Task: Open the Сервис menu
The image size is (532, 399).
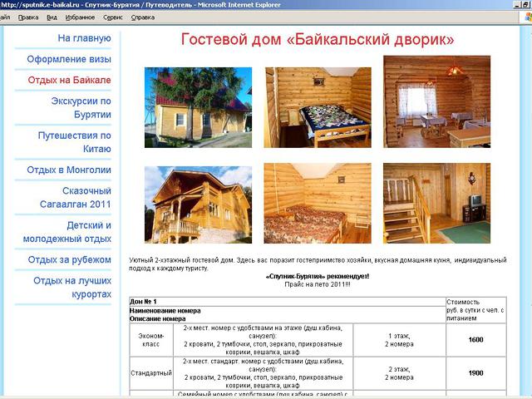Action: 113,17
